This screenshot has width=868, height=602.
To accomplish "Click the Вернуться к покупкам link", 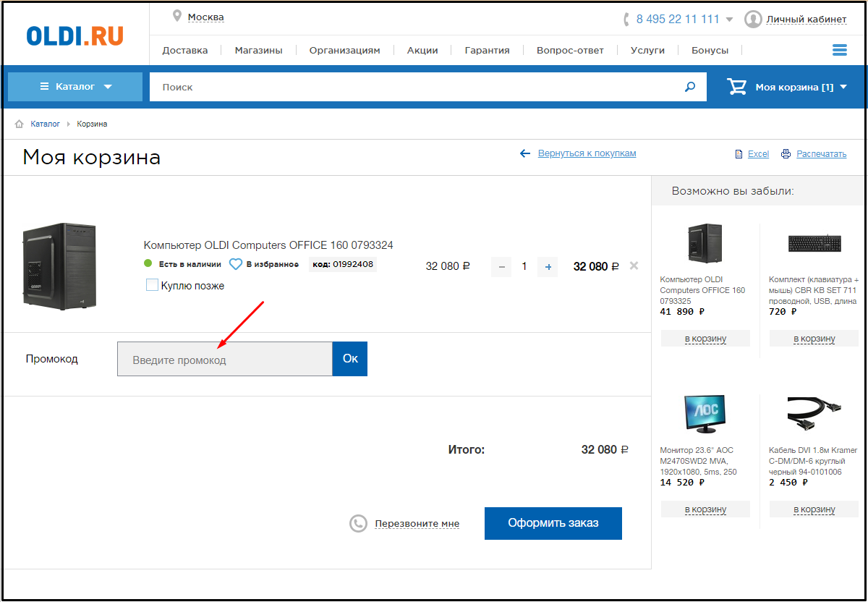I will tap(587, 153).
